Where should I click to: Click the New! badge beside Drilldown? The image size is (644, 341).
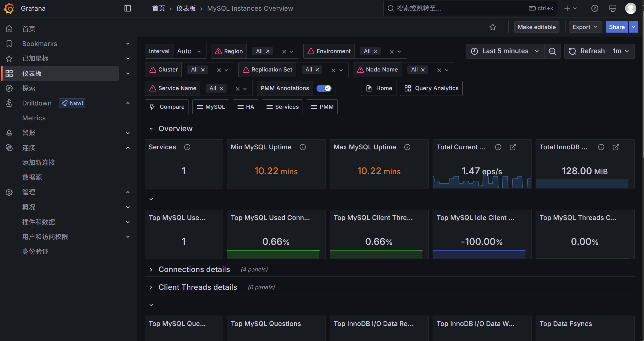tap(72, 103)
